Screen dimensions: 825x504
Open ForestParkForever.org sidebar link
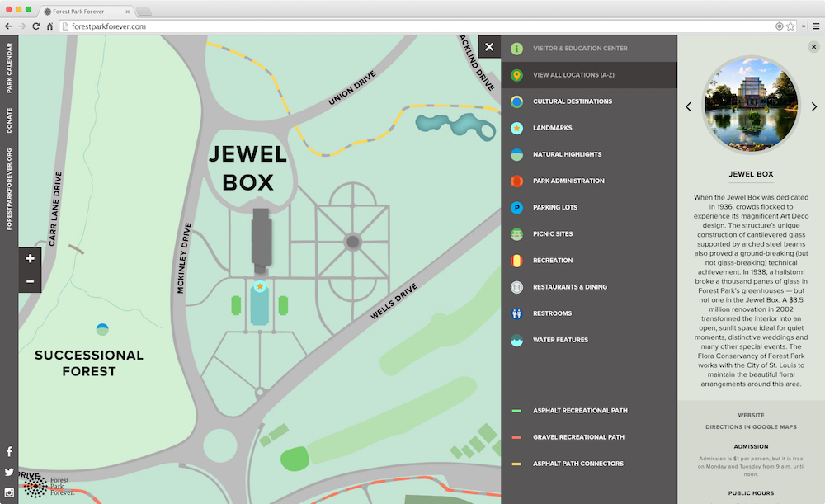[9, 190]
